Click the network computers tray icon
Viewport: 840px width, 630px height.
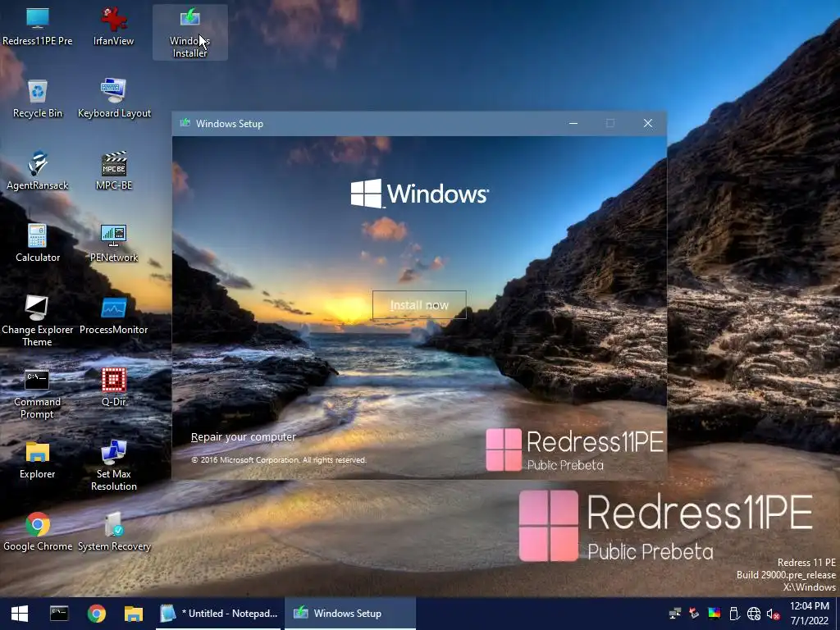(x=675, y=614)
